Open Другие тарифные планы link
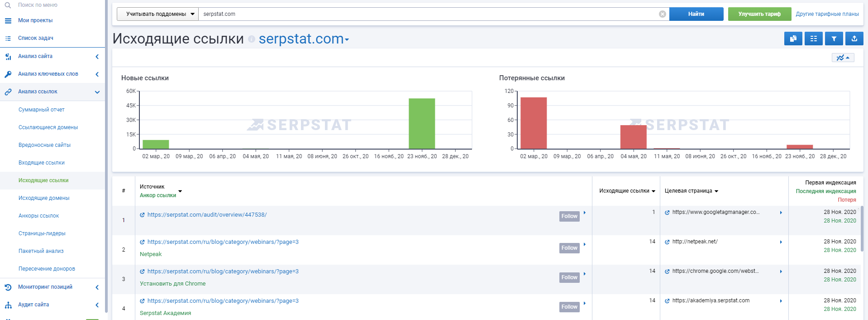Screen dimensions: 868x320 [827, 14]
